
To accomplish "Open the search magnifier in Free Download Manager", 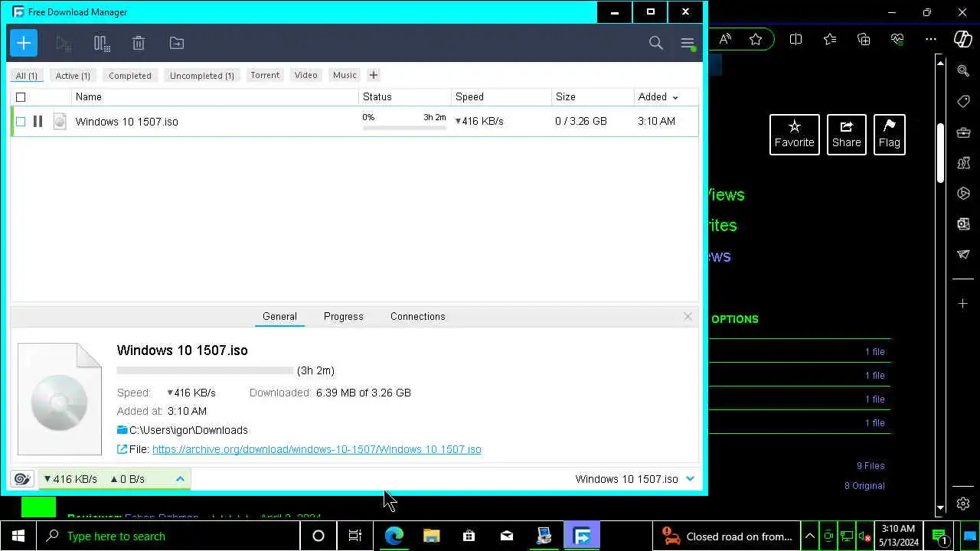I will [x=656, y=44].
